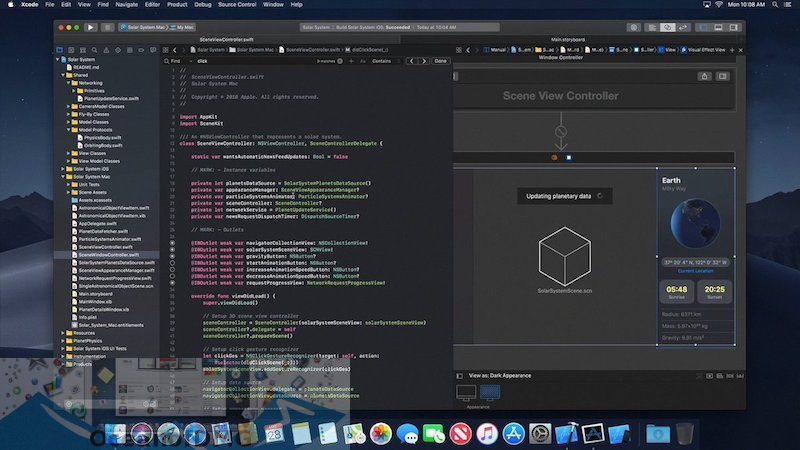The image size is (800, 450).
Task: Add assistant editor with plus icon
Action: pos(732,50)
